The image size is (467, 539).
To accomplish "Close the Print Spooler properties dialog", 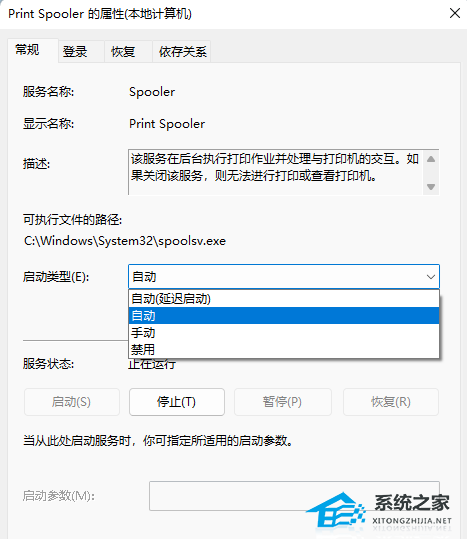I will coord(455,14).
